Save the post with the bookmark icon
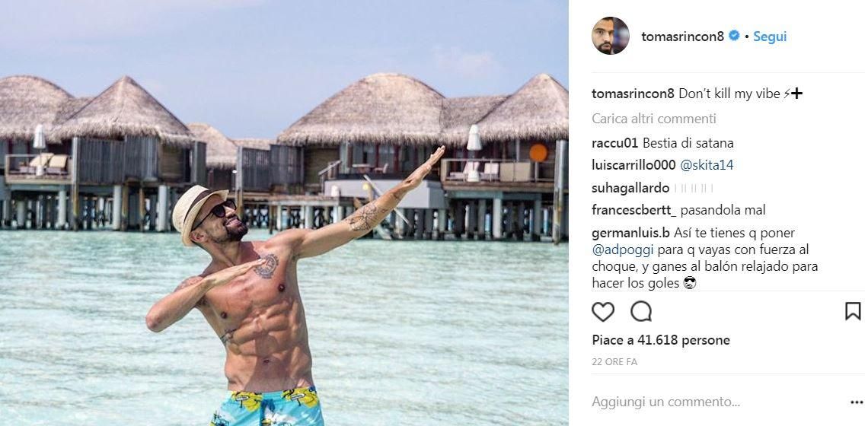 point(853,311)
